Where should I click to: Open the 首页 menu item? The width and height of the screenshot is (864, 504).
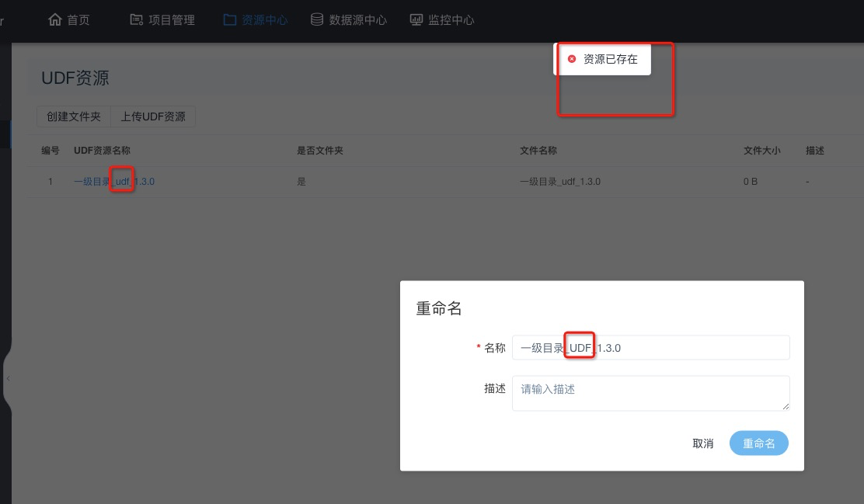[x=69, y=20]
